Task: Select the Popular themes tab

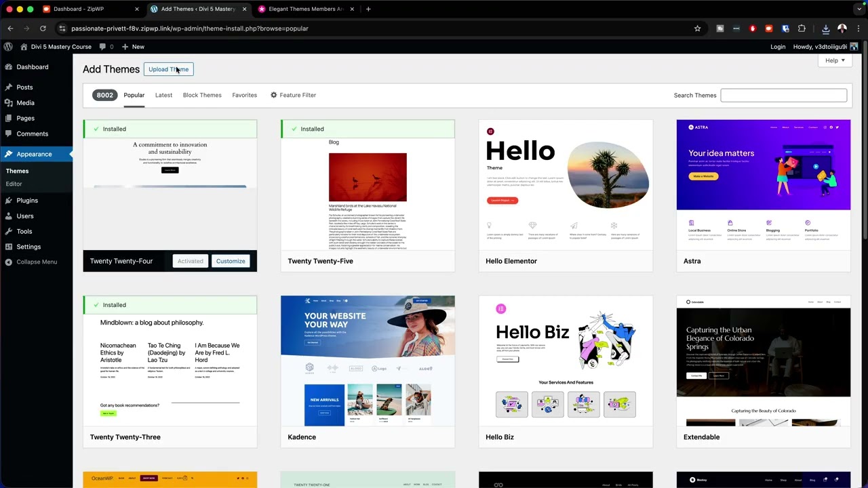Action: pyautogui.click(x=134, y=96)
